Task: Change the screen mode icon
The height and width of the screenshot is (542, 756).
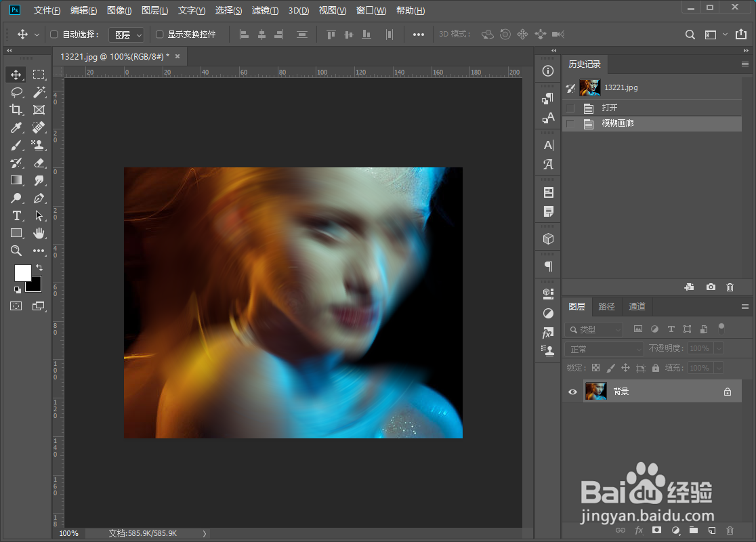Action: click(x=39, y=306)
